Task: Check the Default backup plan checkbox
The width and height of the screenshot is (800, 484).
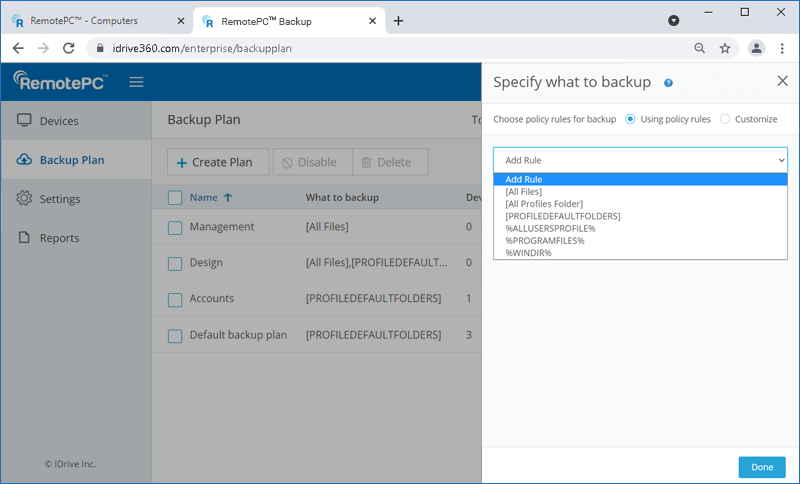Action: click(x=175, y=336)
